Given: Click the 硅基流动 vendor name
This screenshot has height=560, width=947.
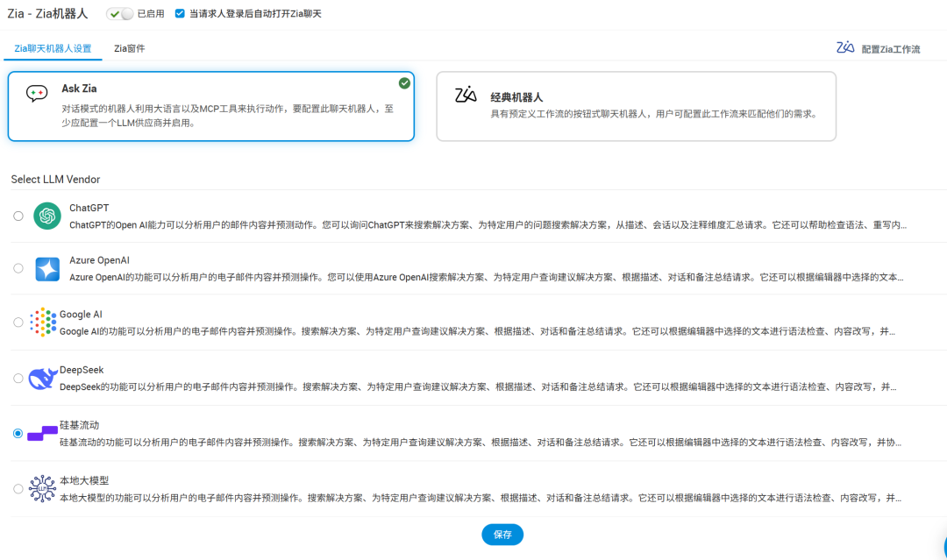Looking at the screenshot, I should pos(79,425).
